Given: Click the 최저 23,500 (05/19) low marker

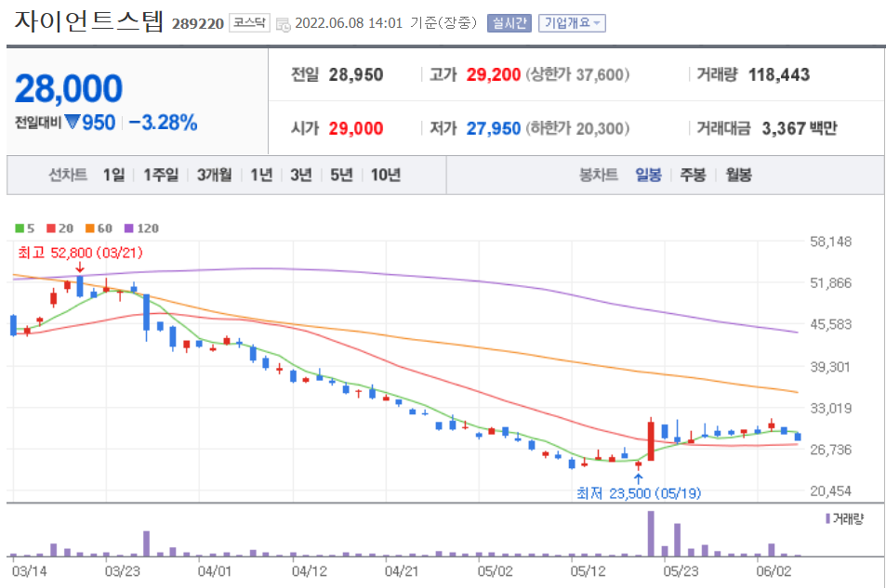Looking at the screenshot, I should tap(639, 493).
